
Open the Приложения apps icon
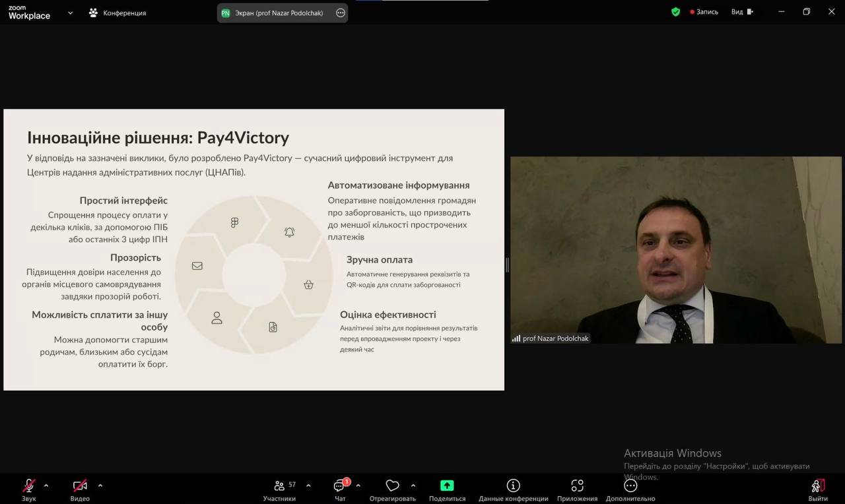(x=577, y=486)
